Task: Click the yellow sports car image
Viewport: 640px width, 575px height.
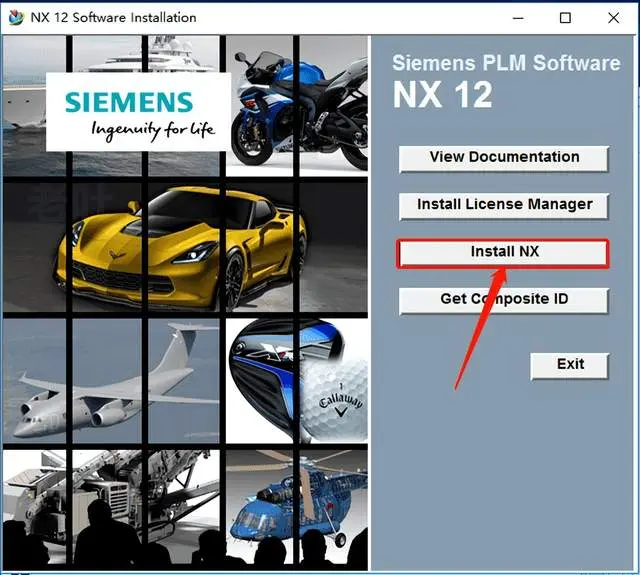Action: click(x=184, y=250)
